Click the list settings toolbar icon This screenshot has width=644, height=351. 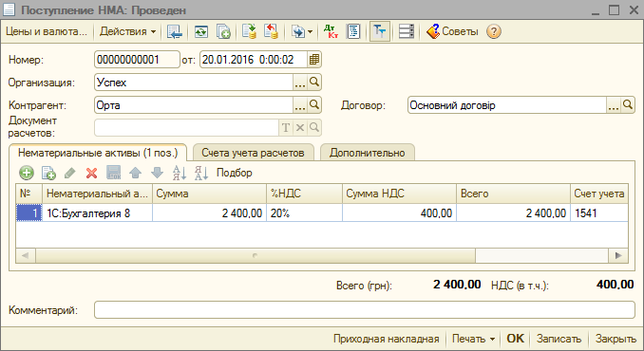tap(407, 31)
